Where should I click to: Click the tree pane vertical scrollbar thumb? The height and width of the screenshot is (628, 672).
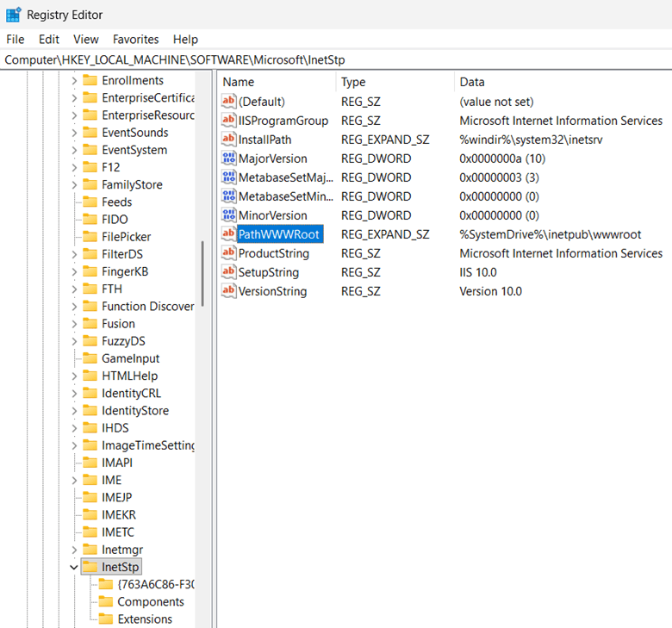202,274
